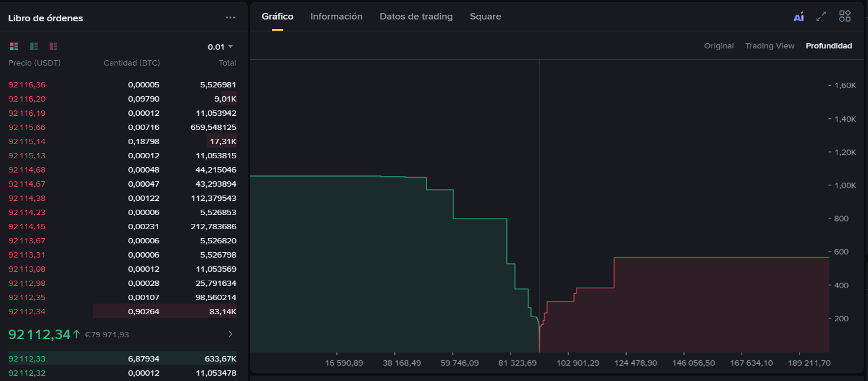Open the chart layout widgets icon
Viewport: 868px width, 381px height.
click(845, 17)
